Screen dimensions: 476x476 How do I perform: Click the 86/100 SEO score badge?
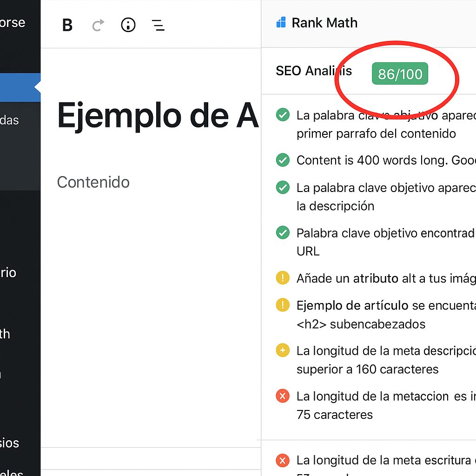point(399,73)
